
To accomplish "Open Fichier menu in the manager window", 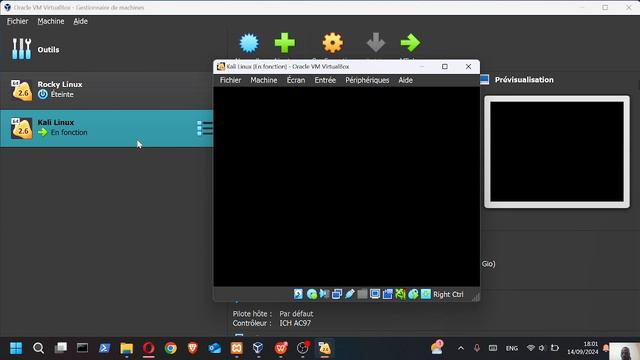I will [18, 21].
